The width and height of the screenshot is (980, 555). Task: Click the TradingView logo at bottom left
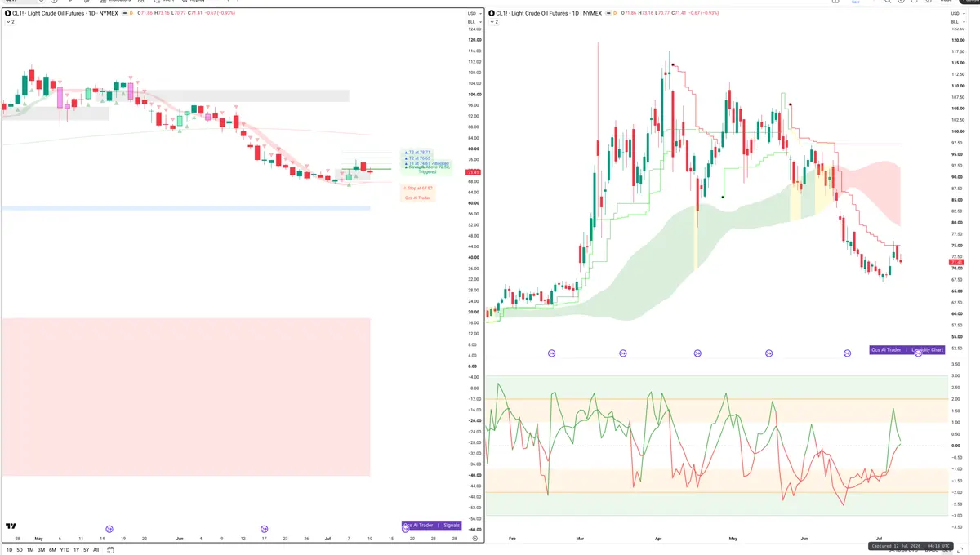coord(11,526)
